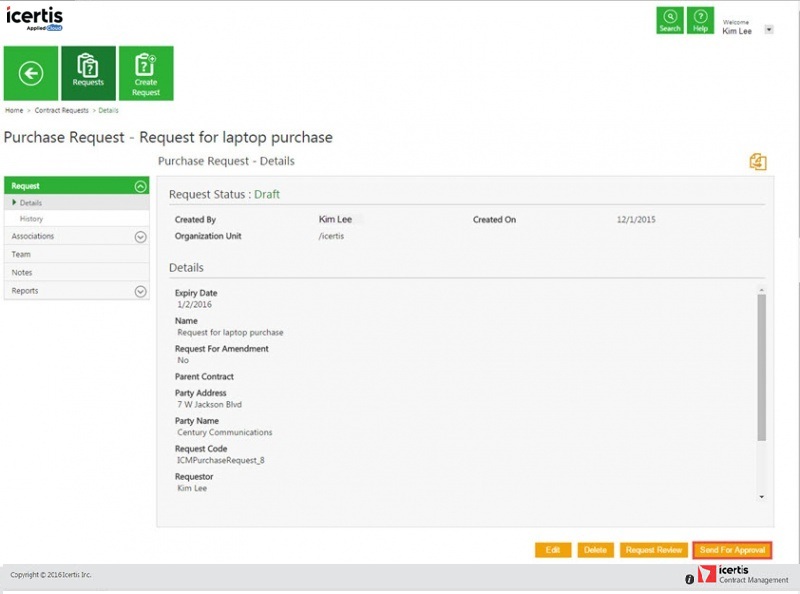Image resolution: width=800 pixels, height=594 pixels.
Task: Click the info icon in footer
Action: coord(689,579)
